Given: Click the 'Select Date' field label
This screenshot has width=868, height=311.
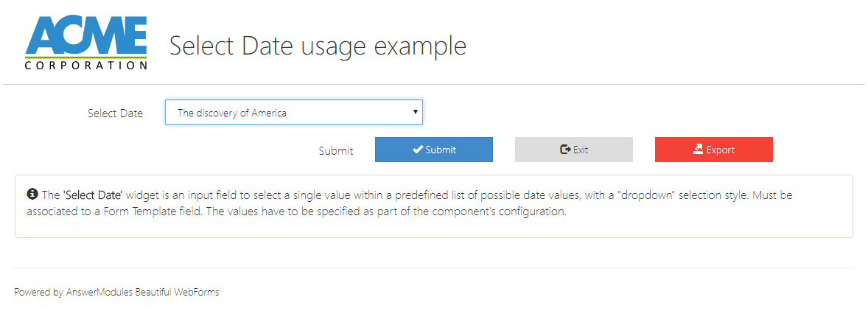Looking at the screenshot, I should point(115,113).
